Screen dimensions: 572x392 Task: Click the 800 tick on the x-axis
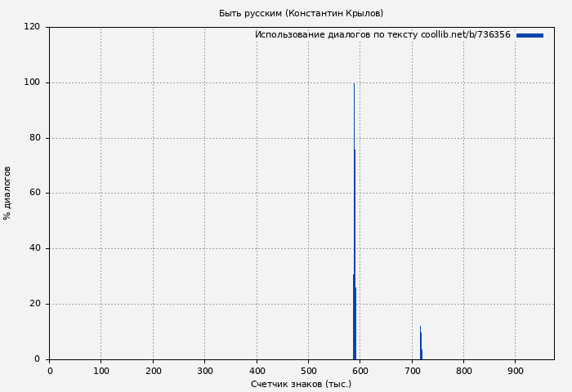[x=463, y=371]
